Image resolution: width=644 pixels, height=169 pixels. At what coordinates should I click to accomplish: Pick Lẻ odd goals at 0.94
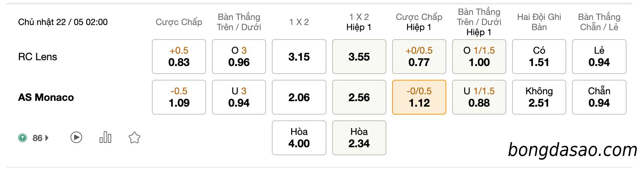[x=599, y=57]
